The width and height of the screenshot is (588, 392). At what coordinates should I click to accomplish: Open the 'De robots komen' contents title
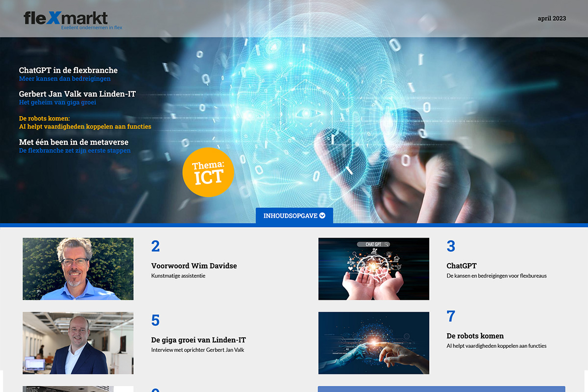475,336
